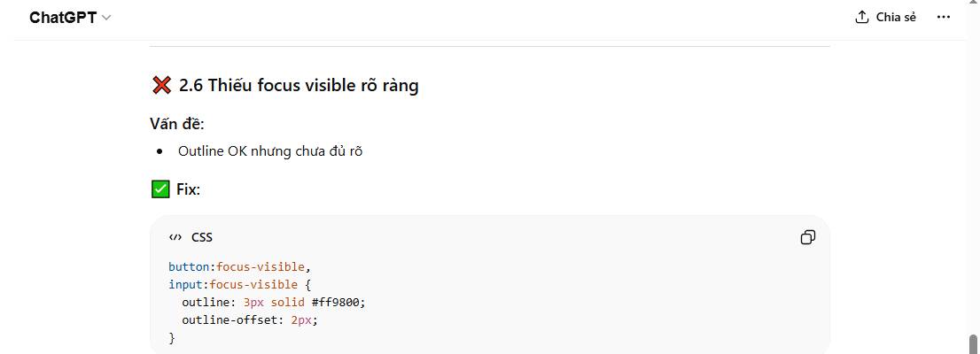Click the green check mark emoji
The image size is (980, 354).
tap(160, 189)
